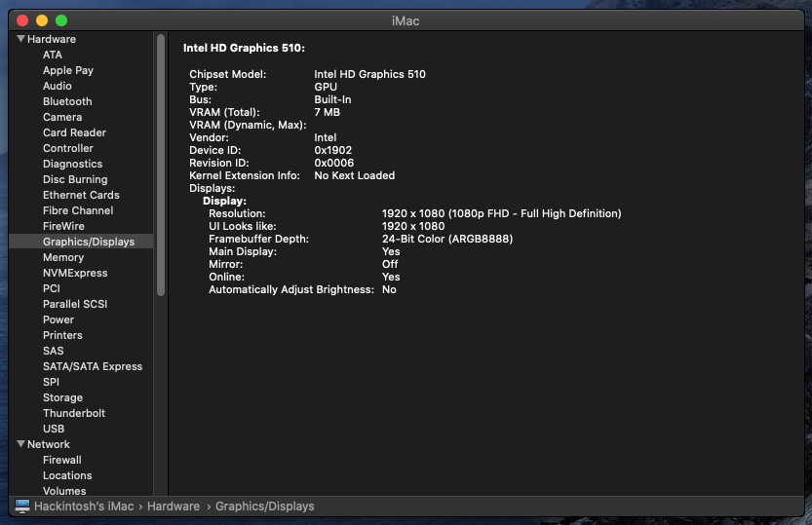Viewport: 812px width, 525px height.
Task: Show PCI device information
Action: 52,288
